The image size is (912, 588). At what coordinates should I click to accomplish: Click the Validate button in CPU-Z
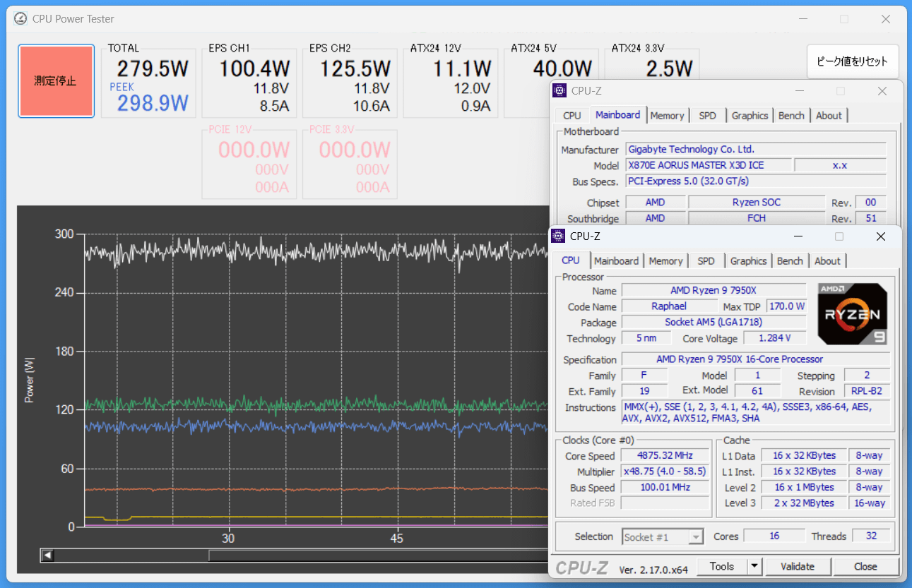coord(798,566)
